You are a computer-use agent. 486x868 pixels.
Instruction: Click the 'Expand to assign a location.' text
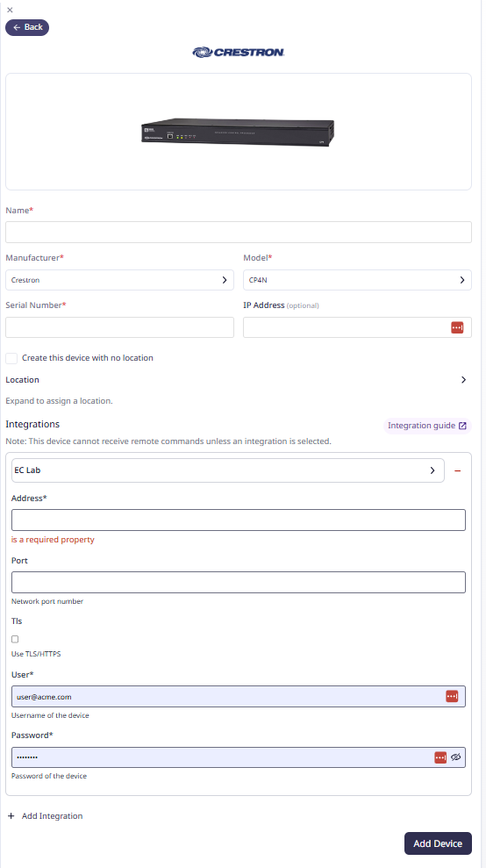(60, 400)
